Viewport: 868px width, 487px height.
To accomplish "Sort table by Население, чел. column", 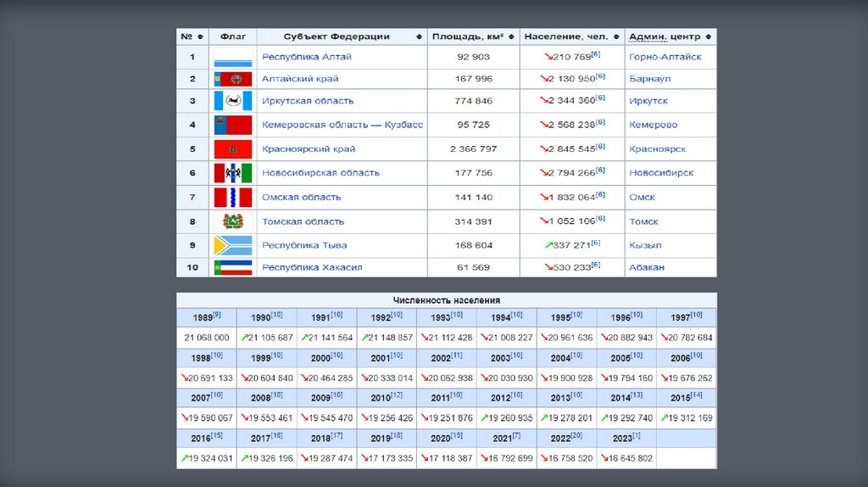I will pos(616,37).
